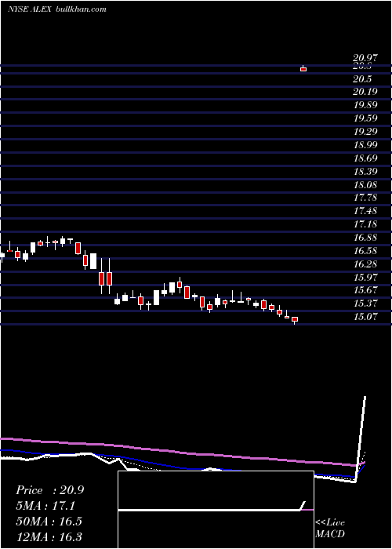Click the 12MA : 16.3 readout
392x549 pixels.
(49, 536)
